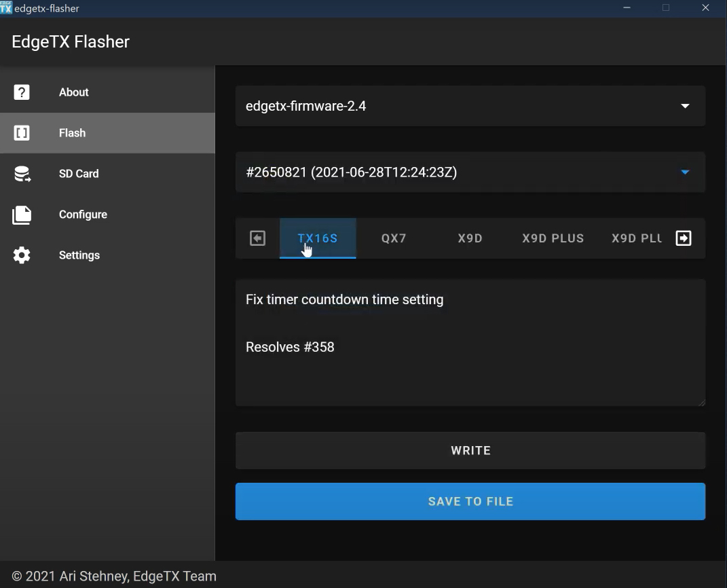The height and width of the screenshot is (588, 727).
Task: Click the 'Resolves #358' text
Action: [290, 348]
